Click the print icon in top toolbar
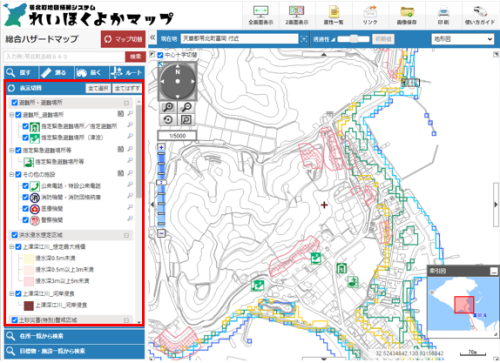 [x=443, y=12]
